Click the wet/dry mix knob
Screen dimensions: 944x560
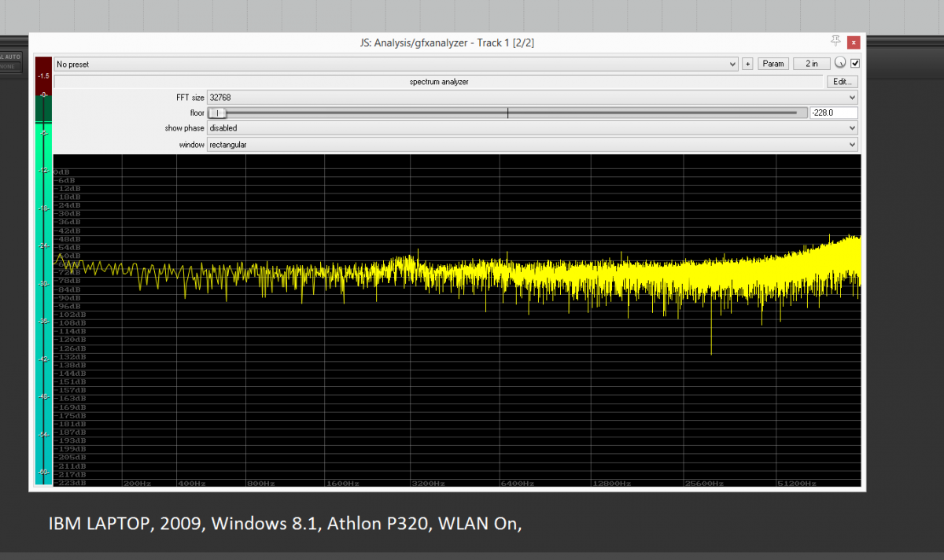(x=840, y=64)
